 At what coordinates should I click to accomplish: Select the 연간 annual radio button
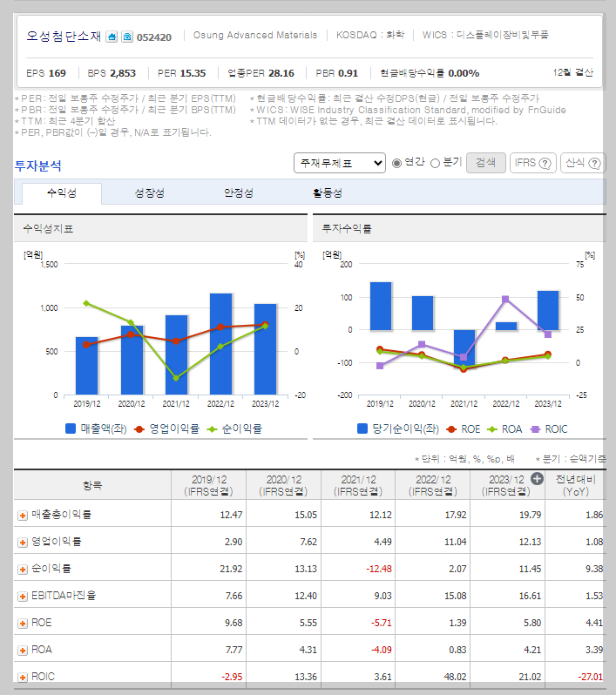coord(396,163)
